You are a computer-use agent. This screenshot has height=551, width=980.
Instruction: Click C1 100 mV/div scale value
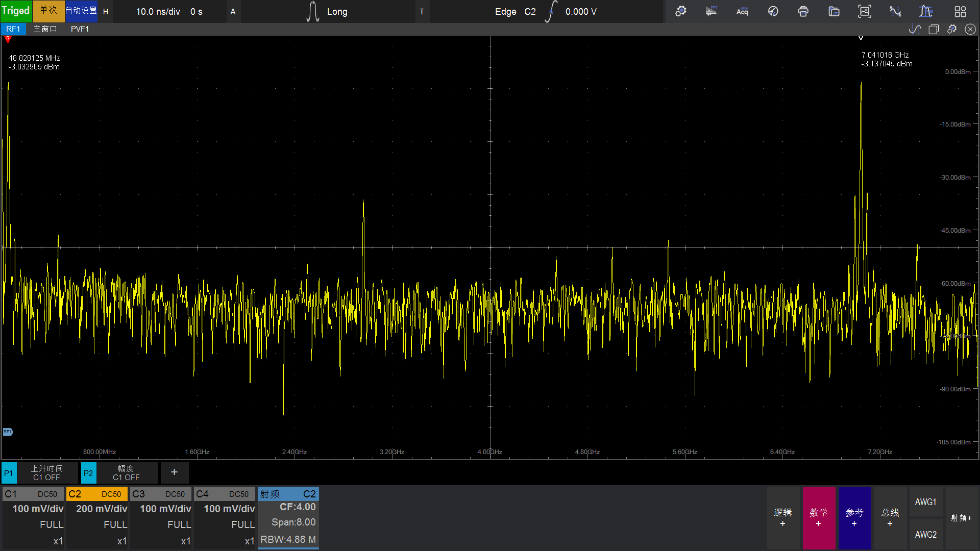38,509
